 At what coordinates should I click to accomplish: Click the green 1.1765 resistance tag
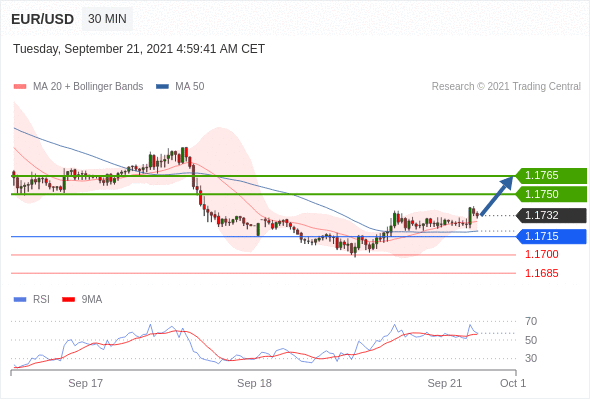(x=551, y=176)
